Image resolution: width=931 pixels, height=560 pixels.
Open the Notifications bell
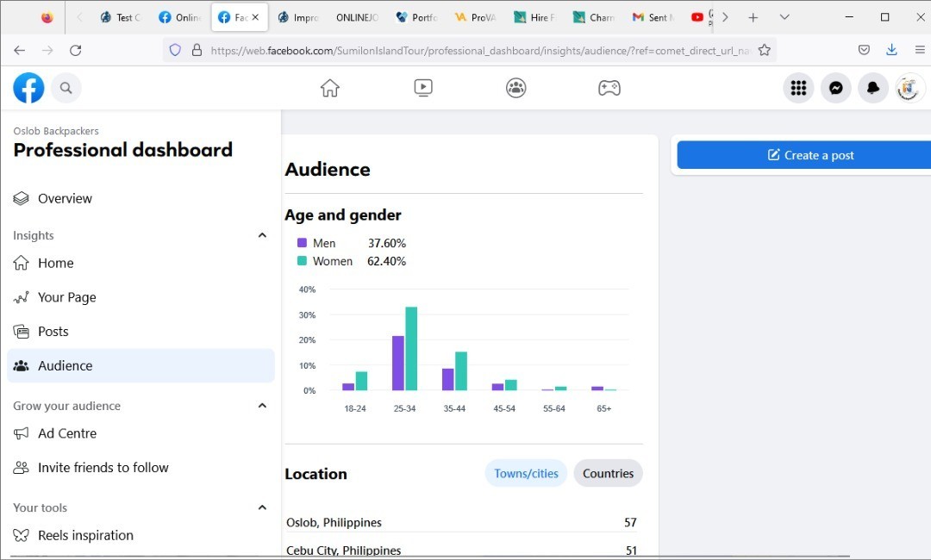(x=873, y=88)
